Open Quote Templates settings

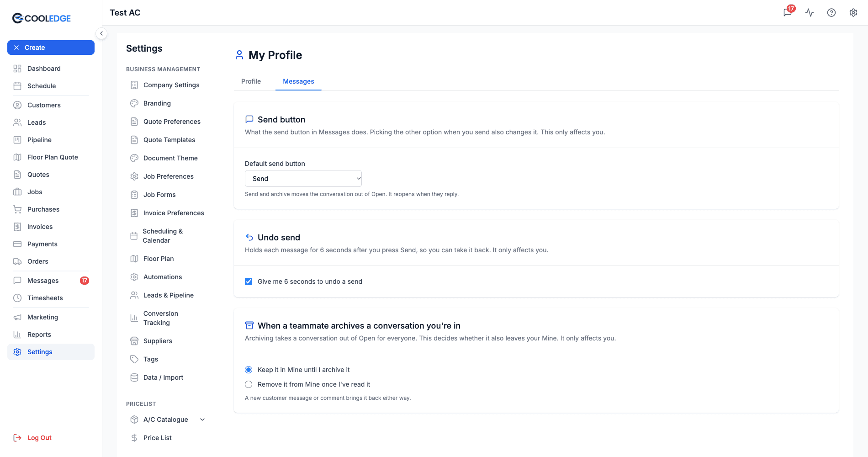tap(168, 140)
